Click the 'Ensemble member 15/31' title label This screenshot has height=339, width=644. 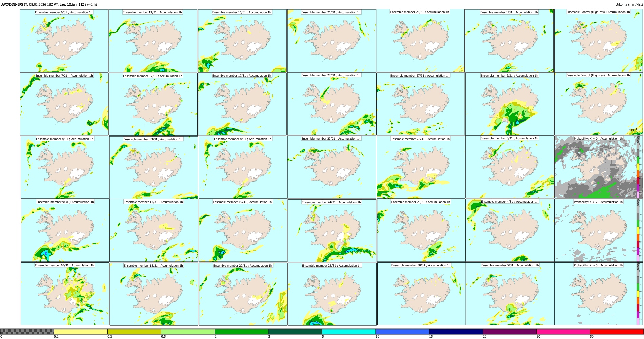pos(153,266)
